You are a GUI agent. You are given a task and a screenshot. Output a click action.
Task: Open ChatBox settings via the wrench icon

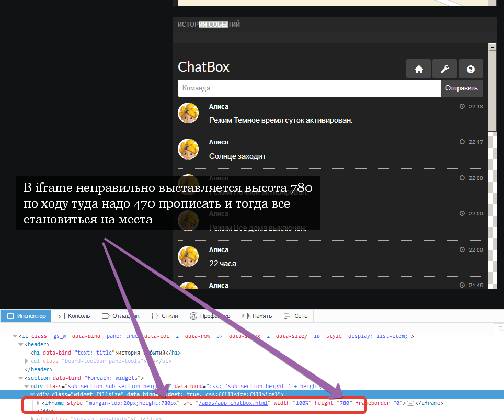click(x=444, y=69)
